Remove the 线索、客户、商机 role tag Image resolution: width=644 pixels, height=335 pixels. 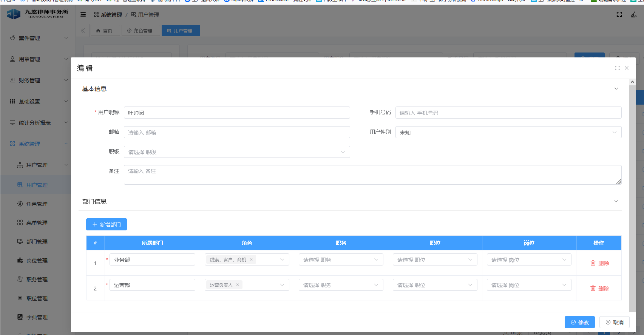tap(251, 259)
